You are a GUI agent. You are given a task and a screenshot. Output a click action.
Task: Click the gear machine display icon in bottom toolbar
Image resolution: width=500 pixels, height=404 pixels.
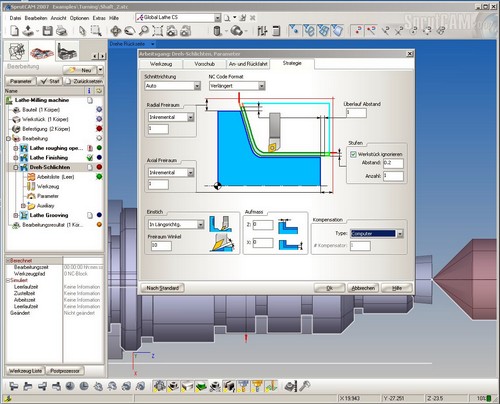click(159, 386)
